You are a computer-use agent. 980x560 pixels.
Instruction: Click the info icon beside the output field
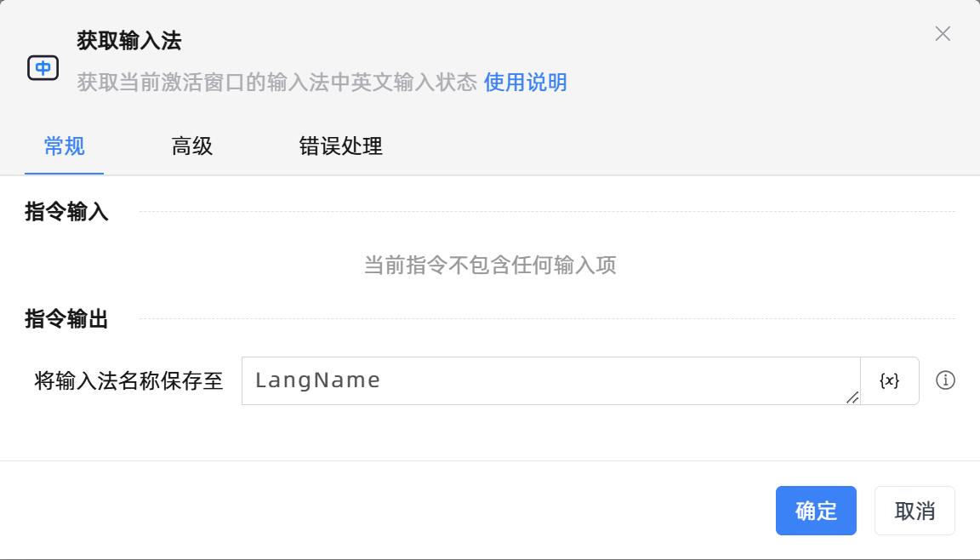(x=945, y=380)
